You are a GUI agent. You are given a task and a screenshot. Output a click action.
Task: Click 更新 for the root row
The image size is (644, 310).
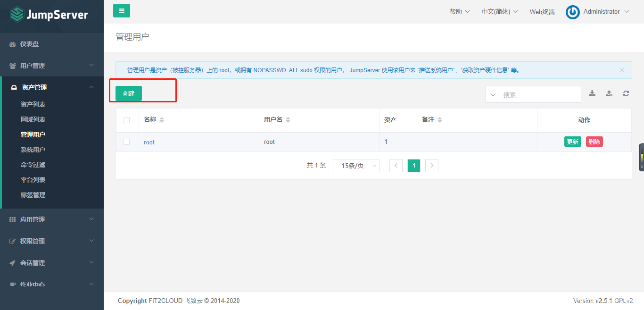click(x=573, y=142)
